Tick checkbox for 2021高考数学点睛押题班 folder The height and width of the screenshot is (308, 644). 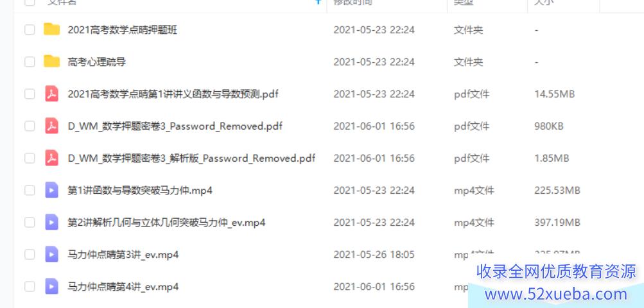pyautogui.click(x=30, y=30)
